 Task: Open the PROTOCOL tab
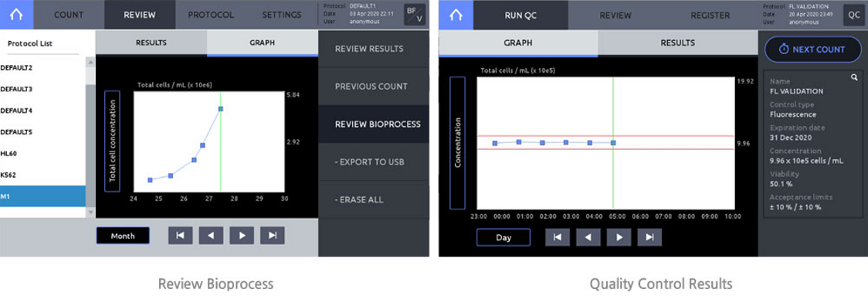point(211,15)
